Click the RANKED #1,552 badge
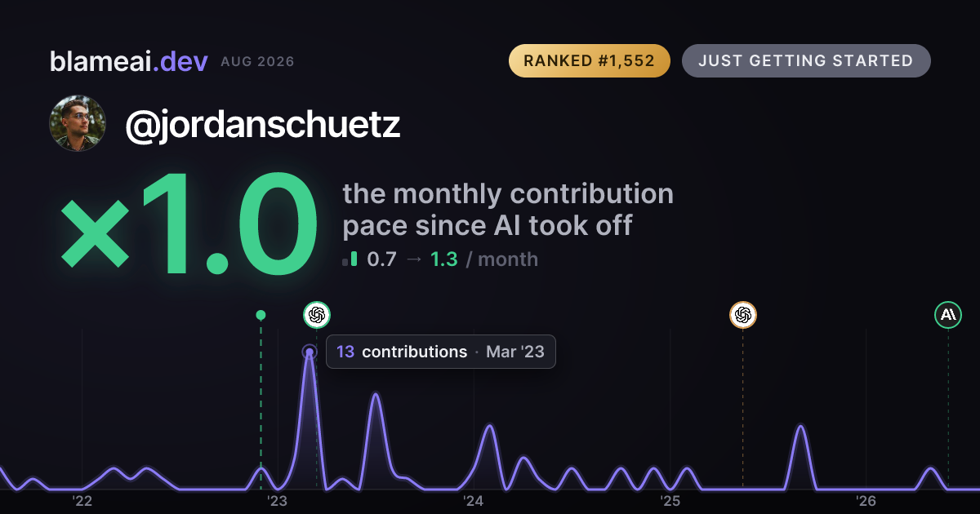Viewport: 980px width, 514px height. point(589,61)
